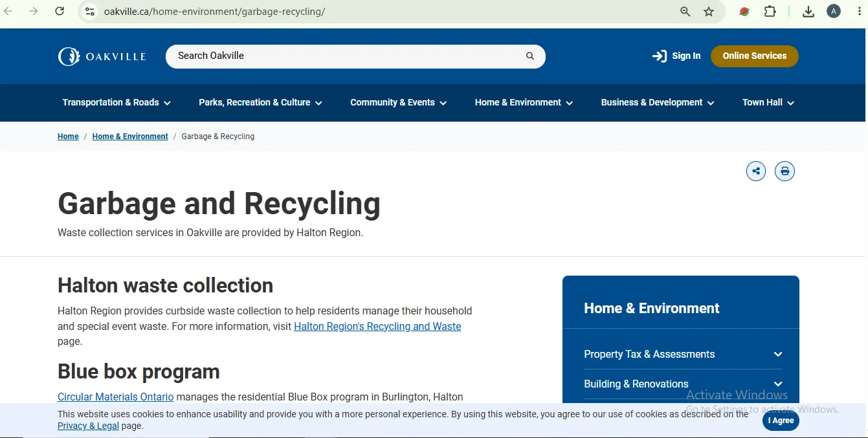Bookmark this page with the star icon
Viewport: 868px width, 438px height.
[x=709, y=12]
